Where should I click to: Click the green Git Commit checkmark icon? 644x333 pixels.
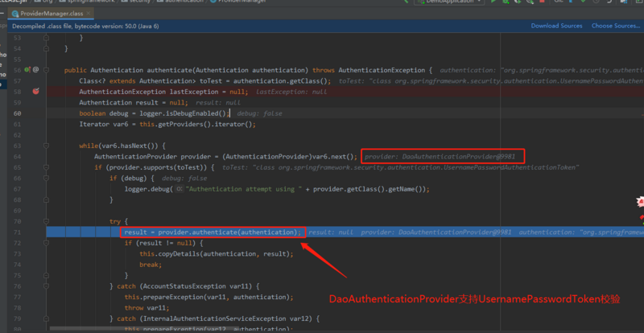tap(583, 2)
